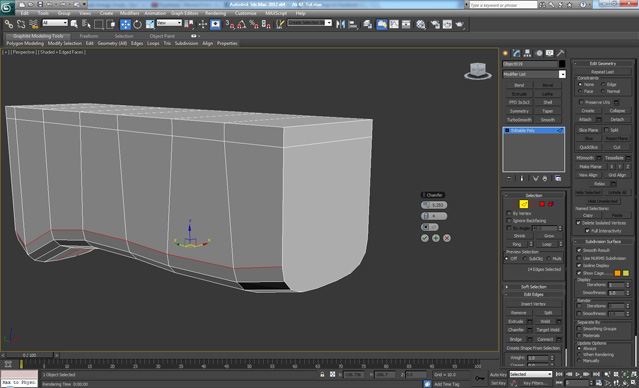
Task: Open the Customize menu
Action: [246, 13]
